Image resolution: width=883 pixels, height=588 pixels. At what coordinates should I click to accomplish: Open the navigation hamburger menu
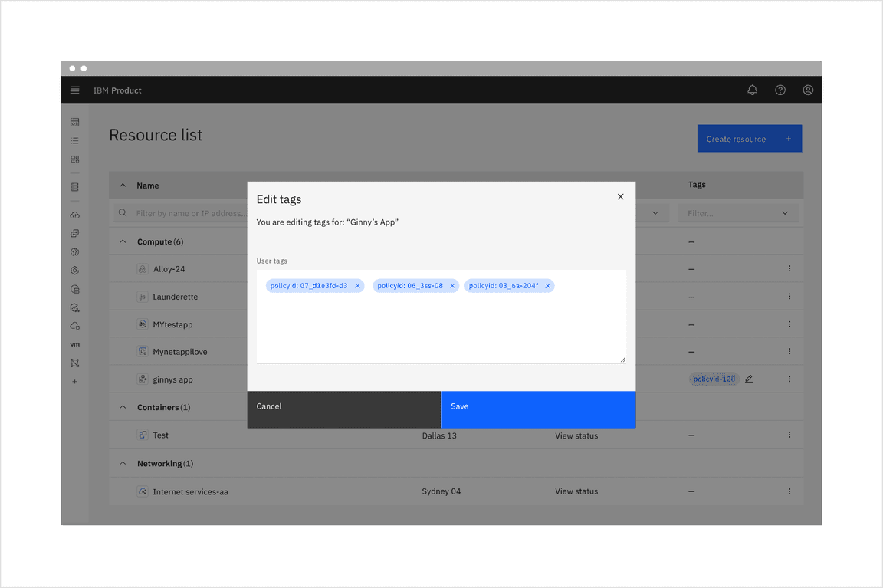74,90
